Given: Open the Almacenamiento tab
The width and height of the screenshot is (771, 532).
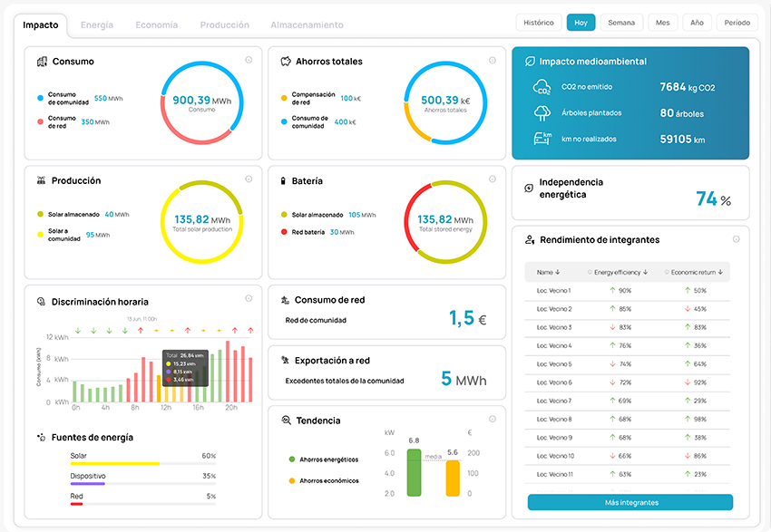Looking at the screenshot, I should pyautogui.click(x=307, y=24).
